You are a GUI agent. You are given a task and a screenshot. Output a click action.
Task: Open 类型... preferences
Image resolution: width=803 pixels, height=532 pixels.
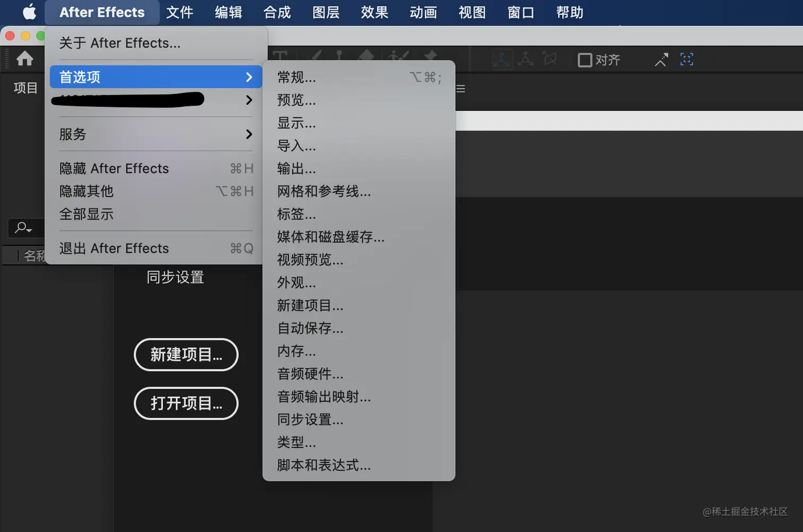point(359,443)
